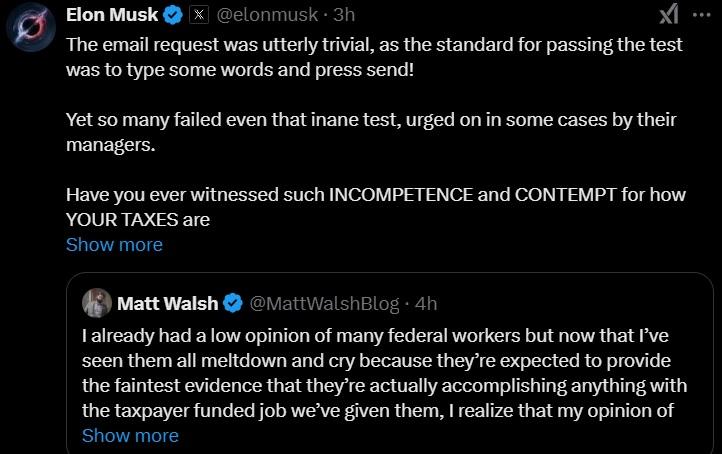
Task: Open the 3h timestamp link
Action: [344, 15]
